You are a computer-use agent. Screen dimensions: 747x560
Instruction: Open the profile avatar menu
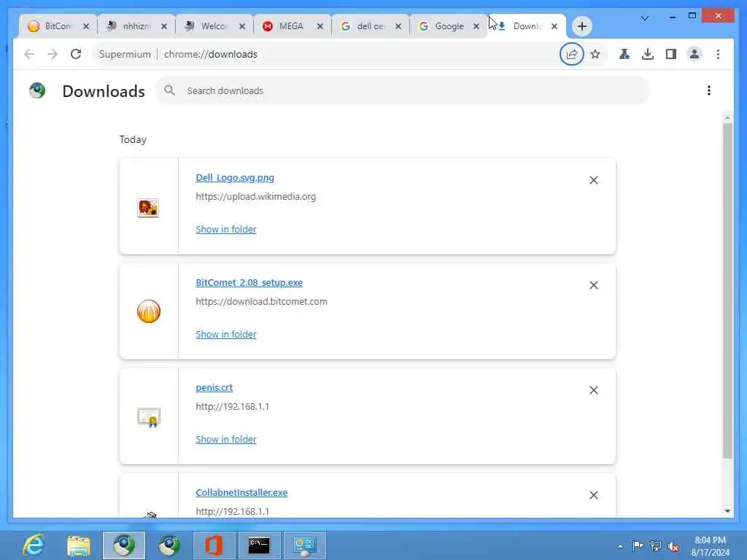click(x=694, y=54)
